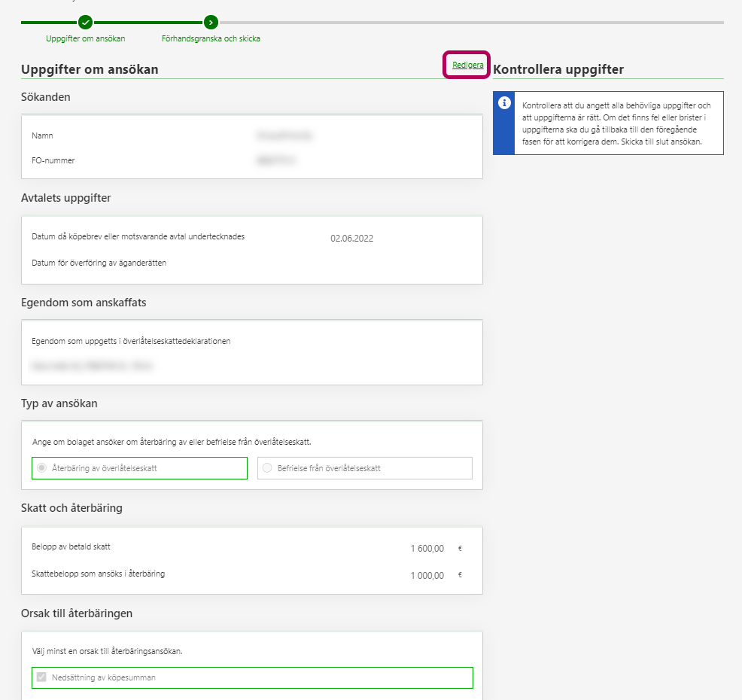Screen dimensions: 742x700
Task: Click the blurred applicant name value
Action: tap(284, 136)
